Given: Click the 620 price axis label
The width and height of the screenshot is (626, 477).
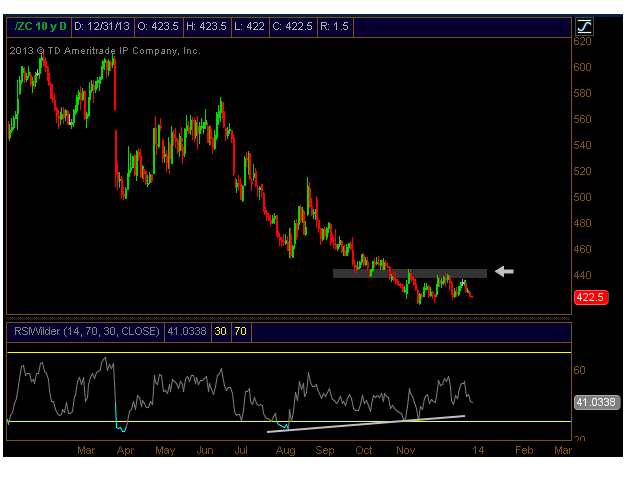Looking at the screenshot, I should click(582, 42).
